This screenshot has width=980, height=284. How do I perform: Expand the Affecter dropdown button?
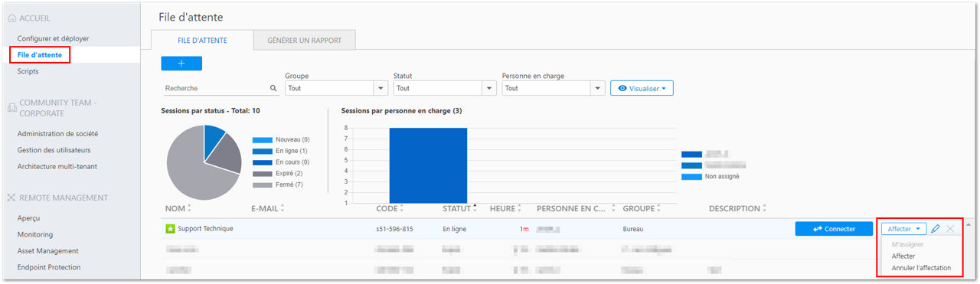tap(903, 229)
